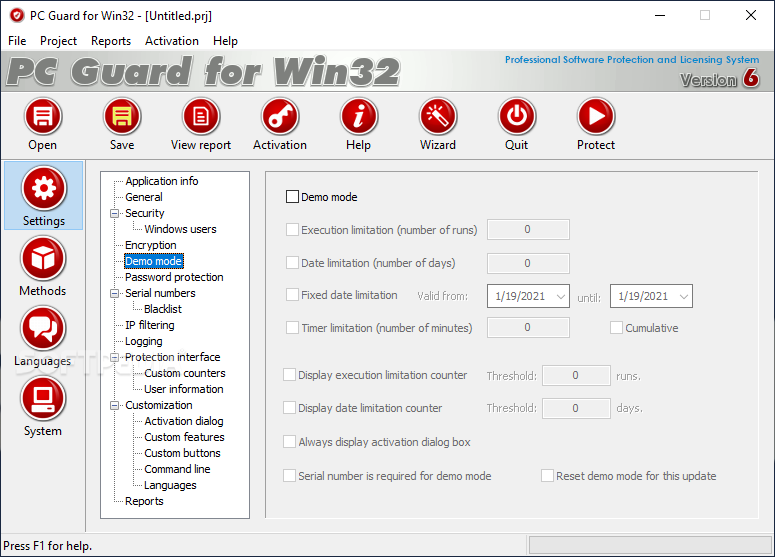
Task: Select General in the settings tree
Action: click(x=144, y=197)
